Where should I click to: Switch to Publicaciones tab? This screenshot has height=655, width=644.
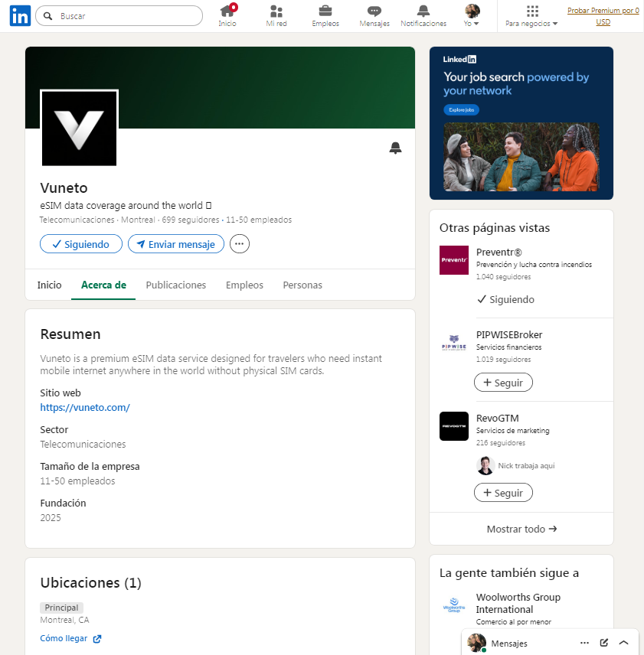(176, 285)
